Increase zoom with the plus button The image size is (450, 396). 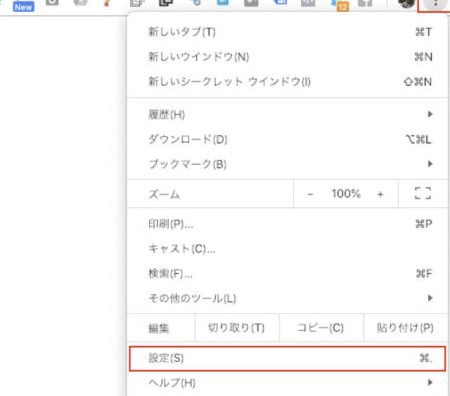click(x=380, y=194)
